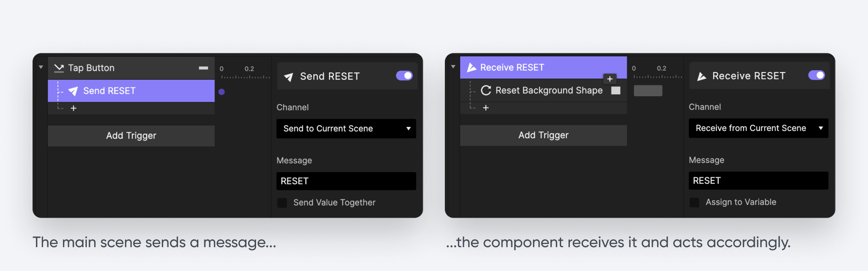Click the white swatch beside Reset Background Shape
The image size is (868, 271).
pos(615,90)
